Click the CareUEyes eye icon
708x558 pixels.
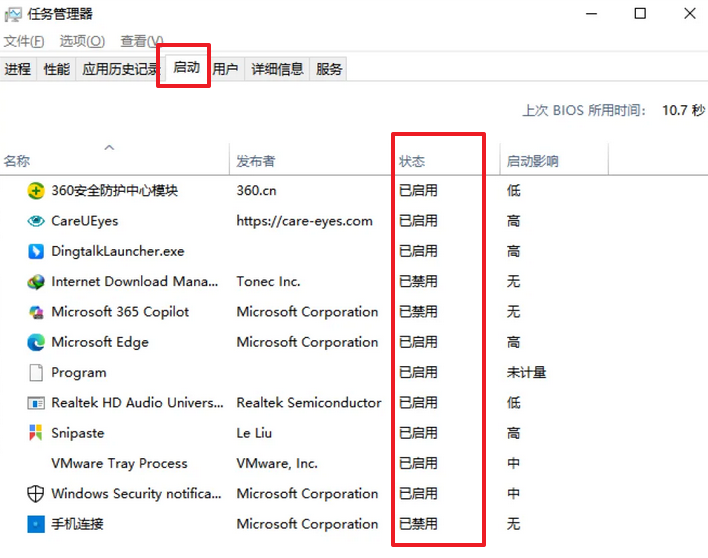(x=36, y=221)
